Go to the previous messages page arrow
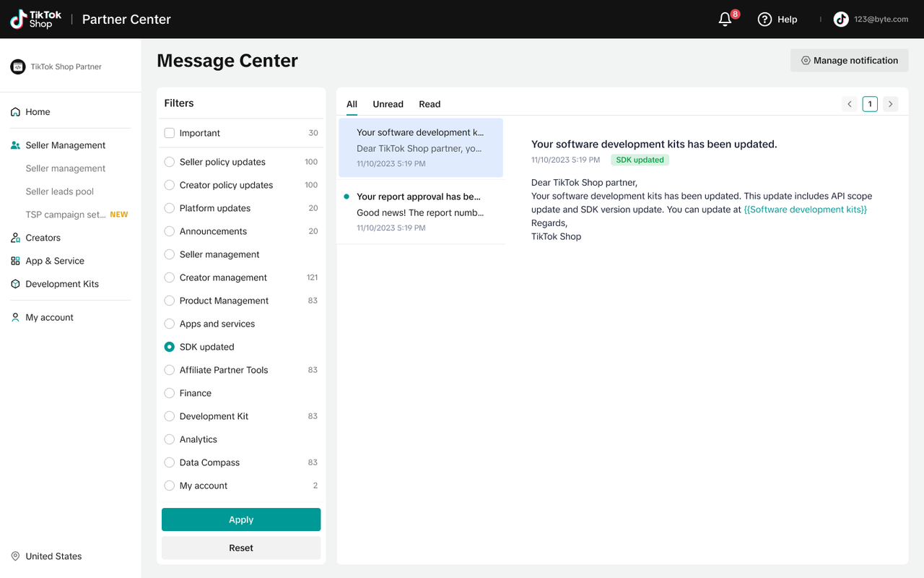Image resolution: width=924 pixels, height=578 pixels. [850, 104]
